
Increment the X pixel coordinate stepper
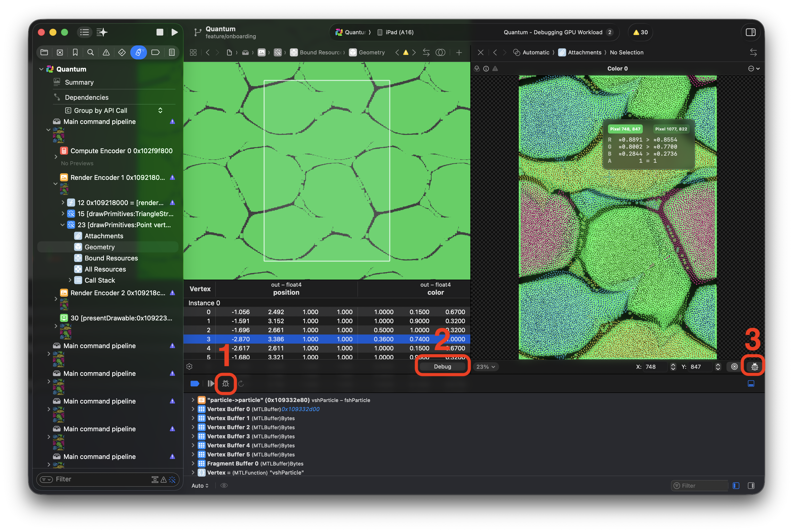pos(673,364)
